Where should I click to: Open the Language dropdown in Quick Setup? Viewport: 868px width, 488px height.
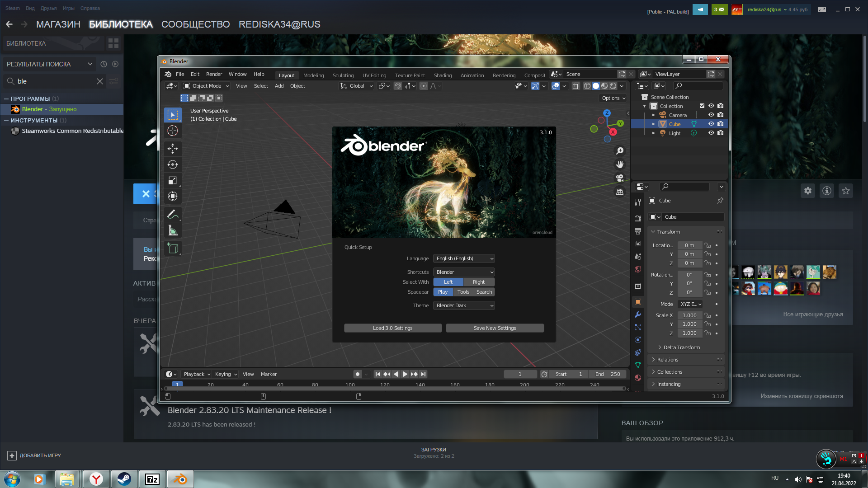tap(464, 258)
